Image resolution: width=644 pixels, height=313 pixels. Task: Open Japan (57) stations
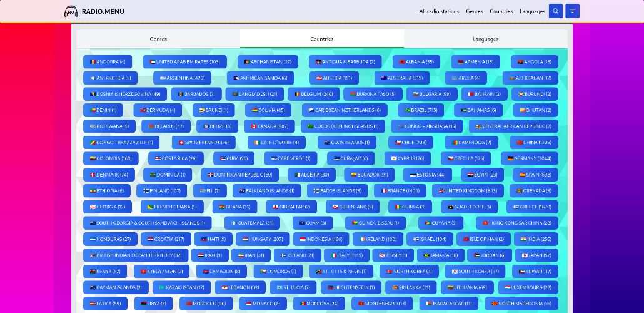pyautogui.click(x=537, y=255)
